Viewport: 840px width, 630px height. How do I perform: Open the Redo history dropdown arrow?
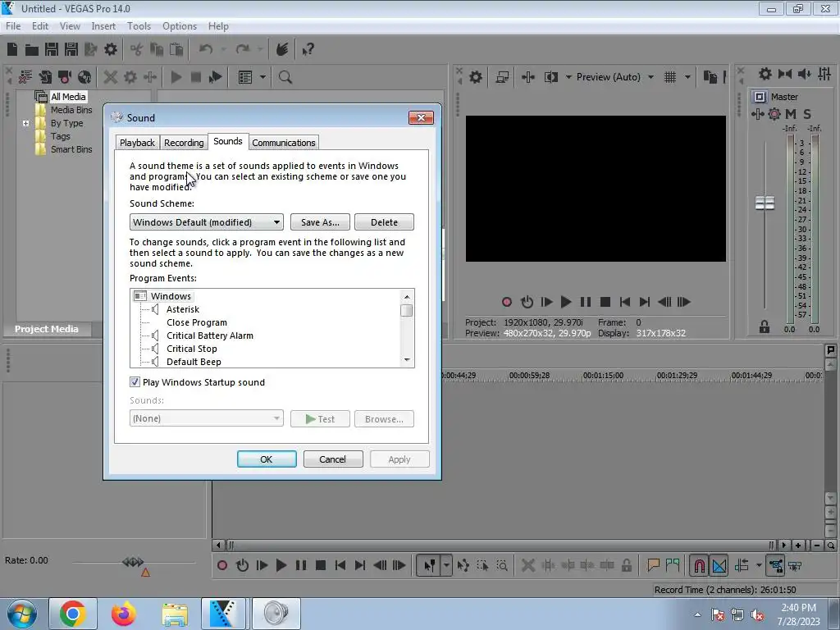click(260, 50)
